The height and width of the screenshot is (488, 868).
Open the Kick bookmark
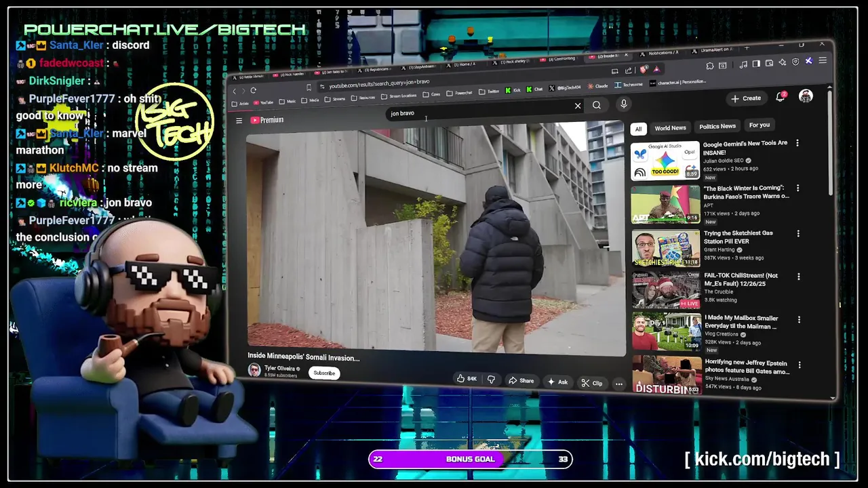[513, 90]
